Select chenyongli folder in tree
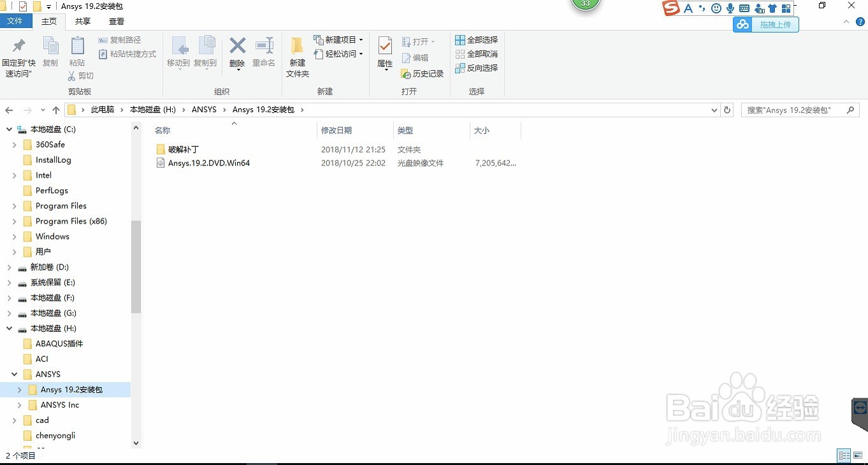This screenshot has width=868, height=465. [55, 436]
